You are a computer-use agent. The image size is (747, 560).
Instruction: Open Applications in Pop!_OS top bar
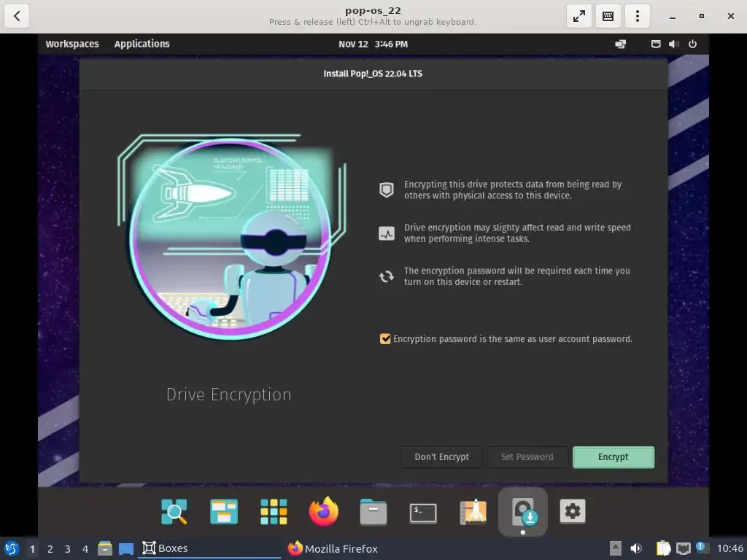tap(142, 44)
